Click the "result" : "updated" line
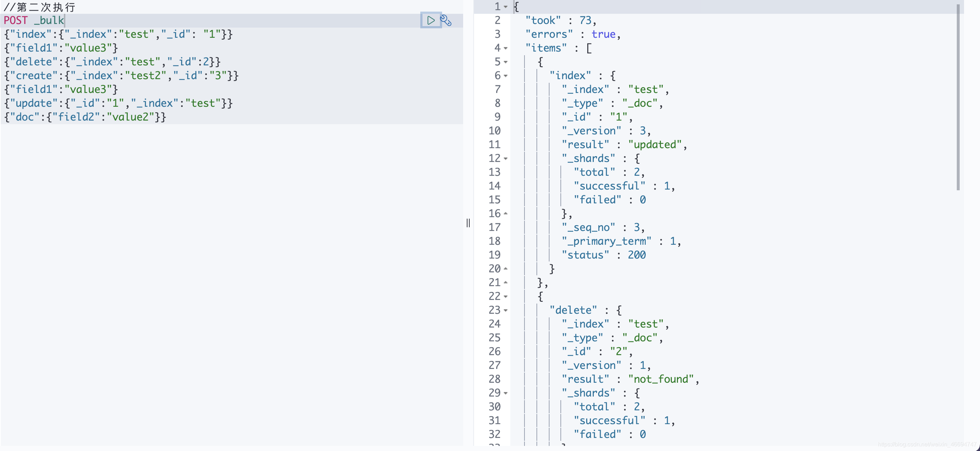 coord(624,145)
